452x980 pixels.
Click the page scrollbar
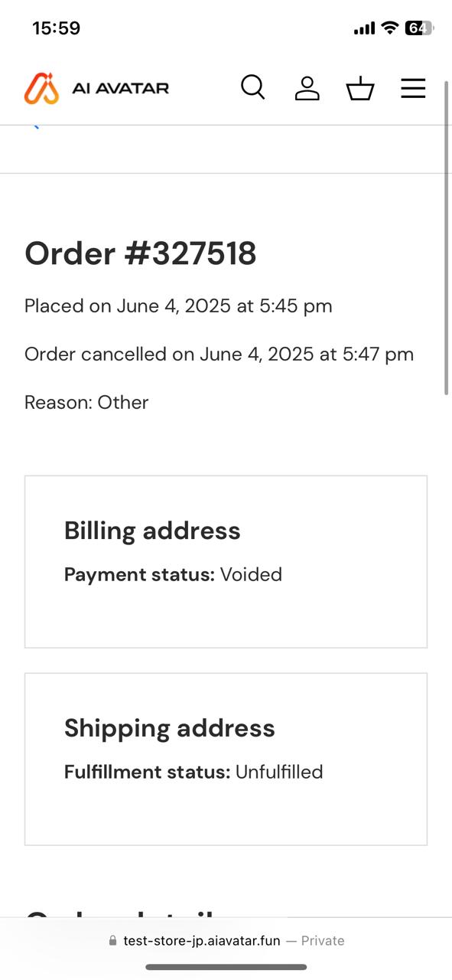(x=447, y=237)
